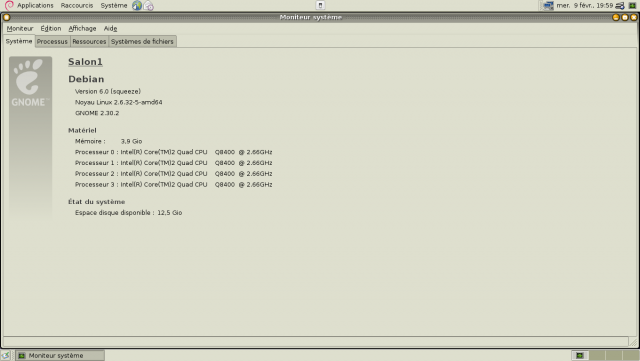
Task: Click the Processeur 2 line
Action: point(173,174)
